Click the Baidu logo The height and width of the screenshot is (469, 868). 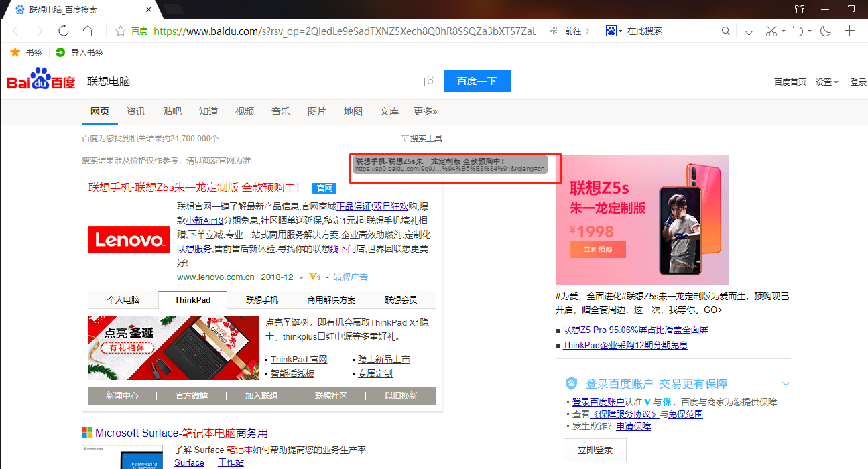42,79
